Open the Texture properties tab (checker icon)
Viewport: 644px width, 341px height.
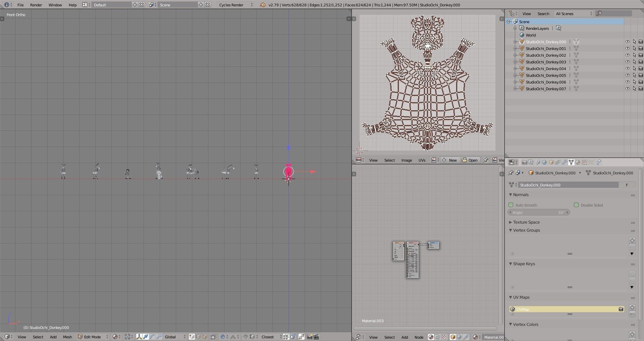pos(585,162)
